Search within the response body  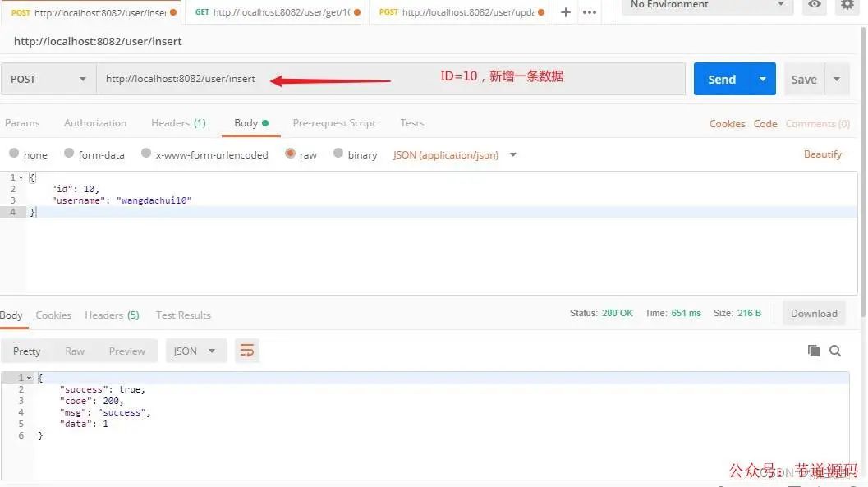click(835, 351)
